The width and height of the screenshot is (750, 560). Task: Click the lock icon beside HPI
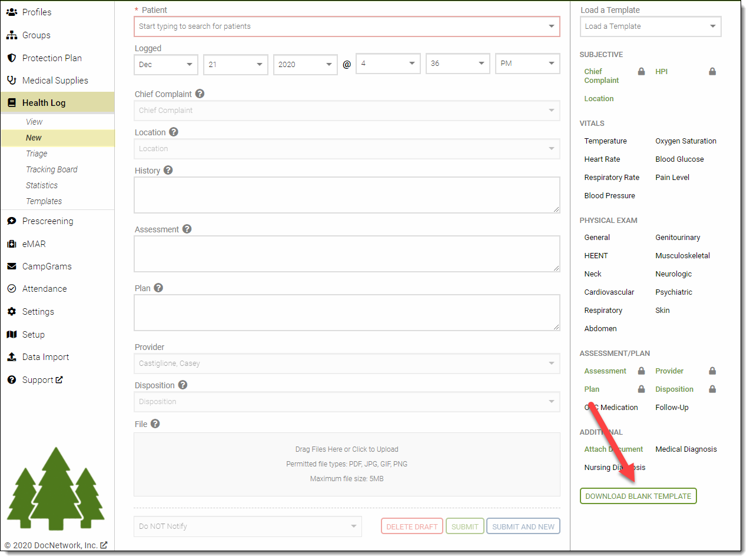pyautogui.click(x=712, y=72)
